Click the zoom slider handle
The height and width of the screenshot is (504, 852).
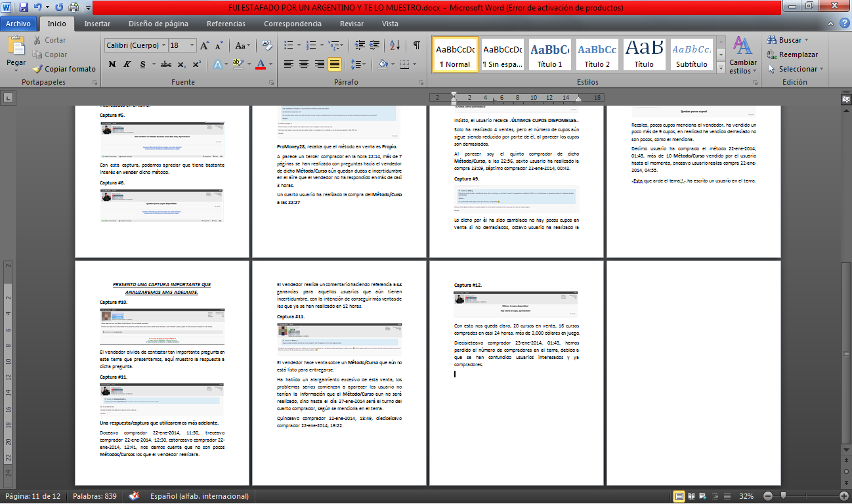point(782,496)
